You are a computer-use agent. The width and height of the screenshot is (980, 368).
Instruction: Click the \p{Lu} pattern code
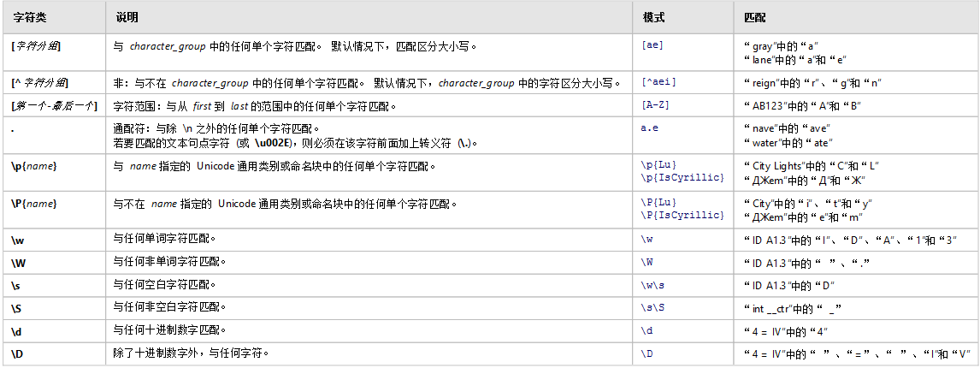(658, 166)
